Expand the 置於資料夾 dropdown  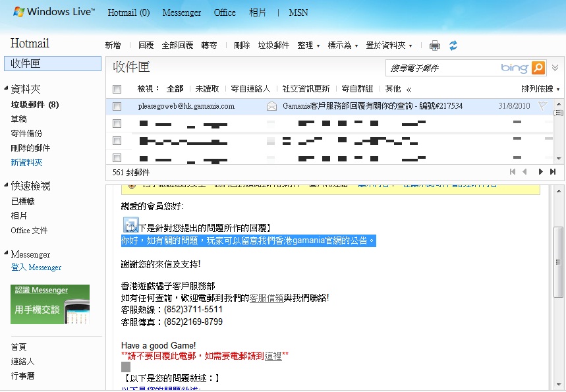(389, 45)
